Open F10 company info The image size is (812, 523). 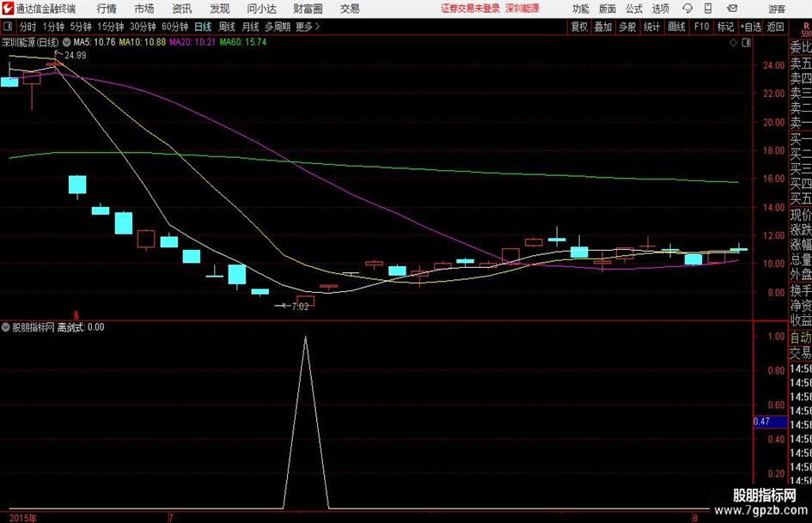702,27
